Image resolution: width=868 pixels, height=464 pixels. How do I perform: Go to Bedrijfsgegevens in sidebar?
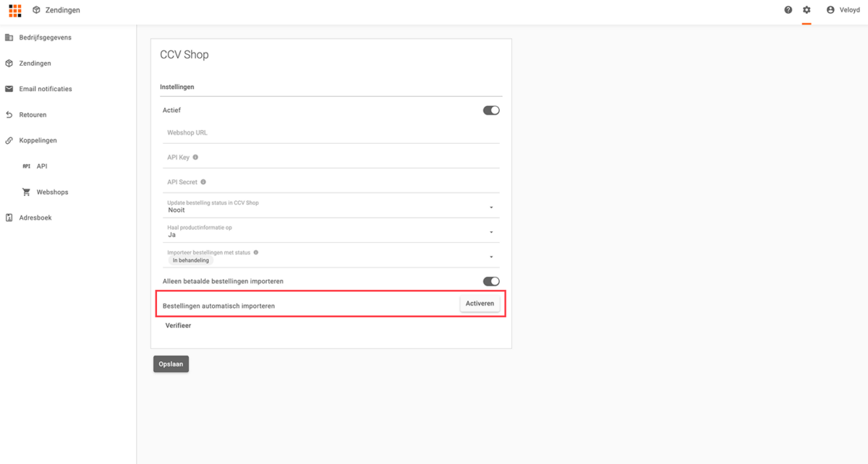pos(45,38)
